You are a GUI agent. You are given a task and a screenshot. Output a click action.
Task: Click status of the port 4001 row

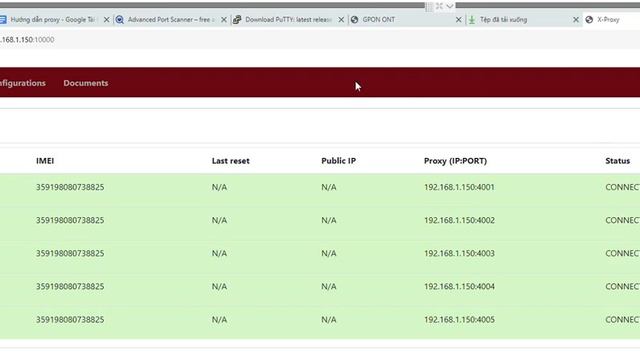tap(622, 187)
